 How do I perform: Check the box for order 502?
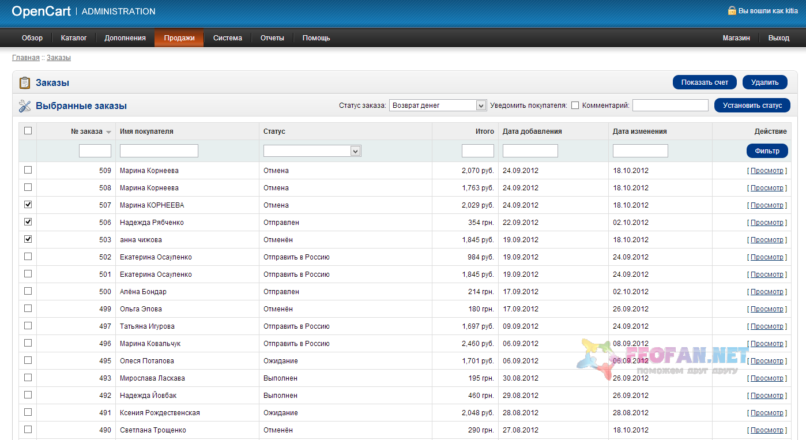(28, 256)
